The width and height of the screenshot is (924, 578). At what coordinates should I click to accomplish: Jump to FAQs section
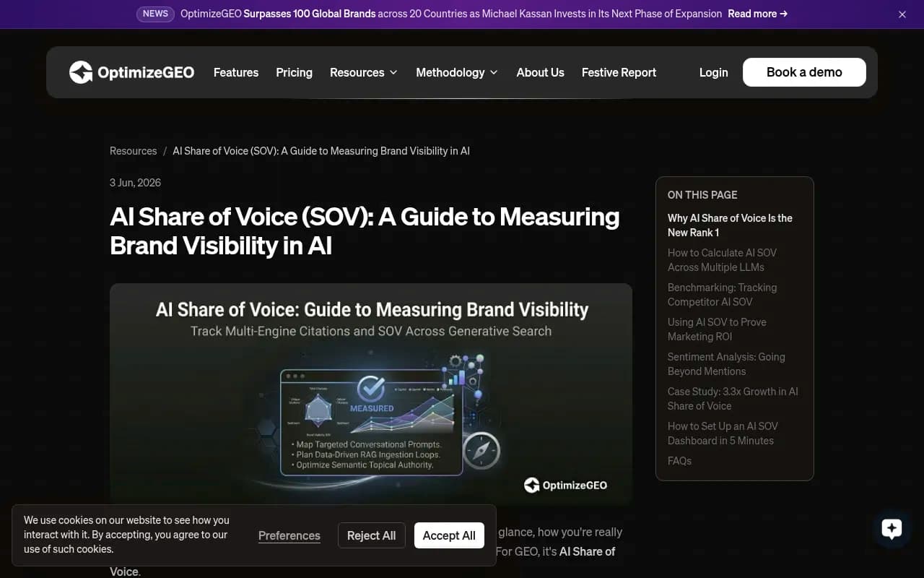(679, 461)
